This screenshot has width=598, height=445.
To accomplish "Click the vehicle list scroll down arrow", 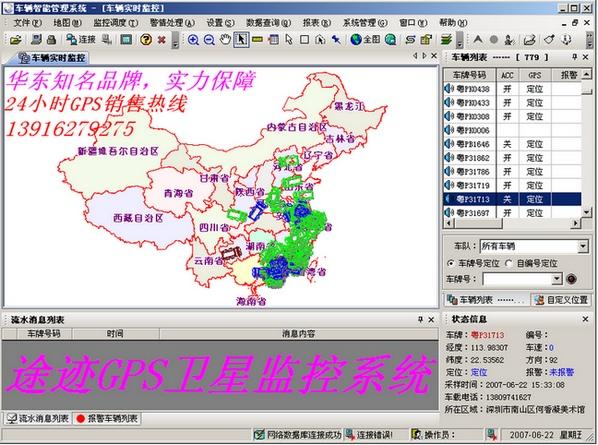I will (587, 212).
